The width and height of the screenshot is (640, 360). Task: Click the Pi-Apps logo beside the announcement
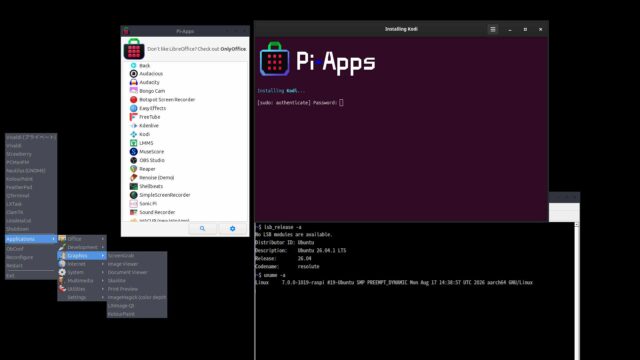pos(134,49)
